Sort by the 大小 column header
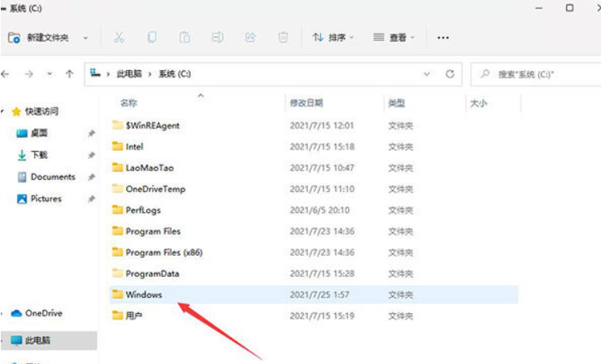 pos(478,103)
